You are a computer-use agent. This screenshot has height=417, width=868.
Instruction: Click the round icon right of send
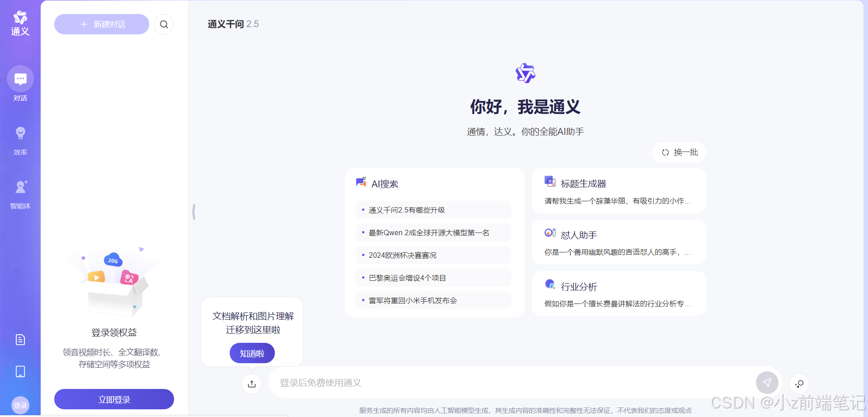click(799, 384)
